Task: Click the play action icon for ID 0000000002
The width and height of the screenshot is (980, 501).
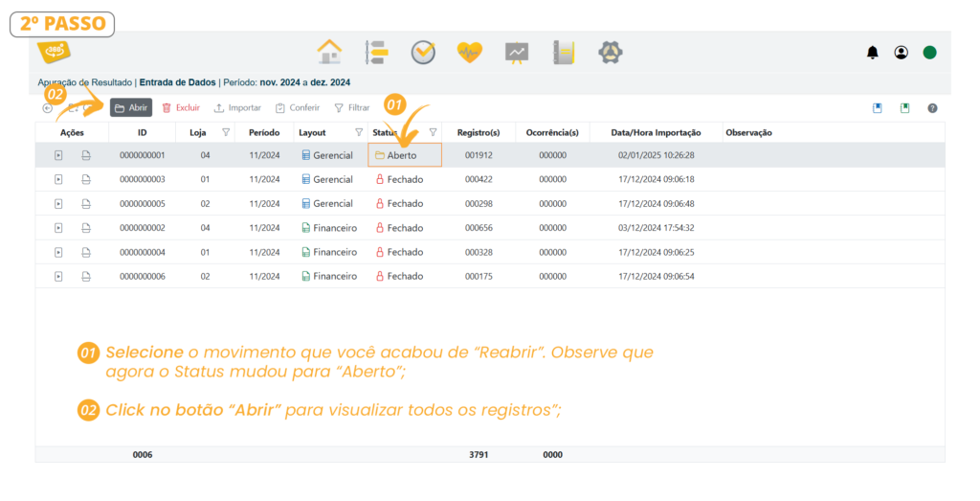Action: pyautogui.click(x=58, y=228)
